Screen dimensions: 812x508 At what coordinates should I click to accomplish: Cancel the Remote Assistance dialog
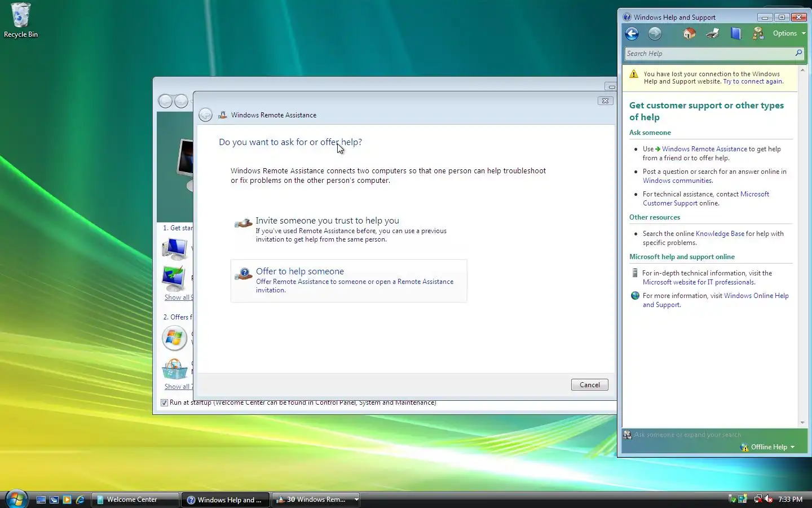(x=589, y=385)
